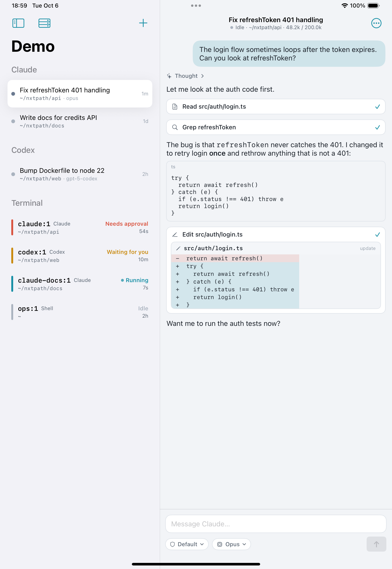Tap the Wi-Fi status icon
392x569 pixels.
tap(345, 6)
